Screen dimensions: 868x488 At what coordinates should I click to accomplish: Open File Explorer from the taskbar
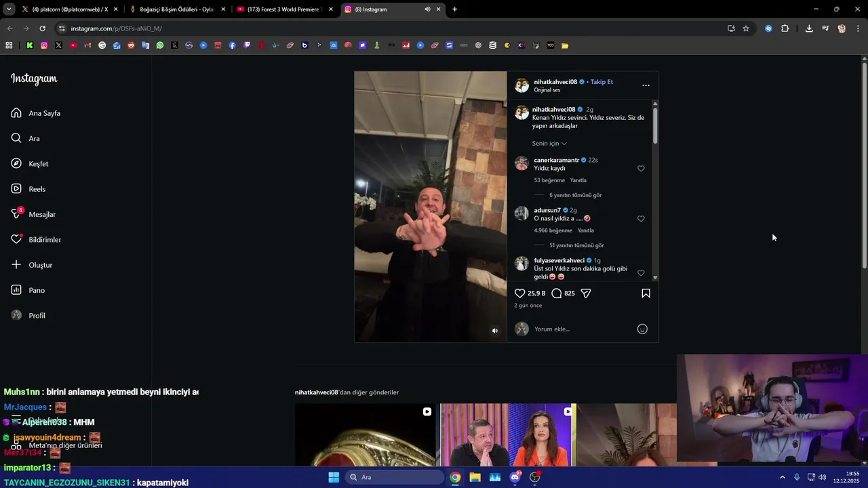pyautogui.click(x=475, y=477)
